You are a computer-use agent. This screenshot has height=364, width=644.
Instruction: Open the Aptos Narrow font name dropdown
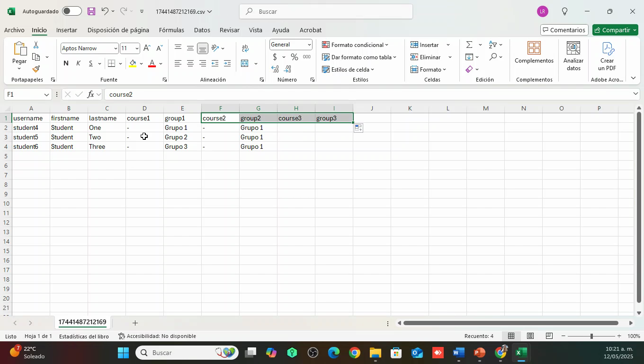click(x=116, y=48)
